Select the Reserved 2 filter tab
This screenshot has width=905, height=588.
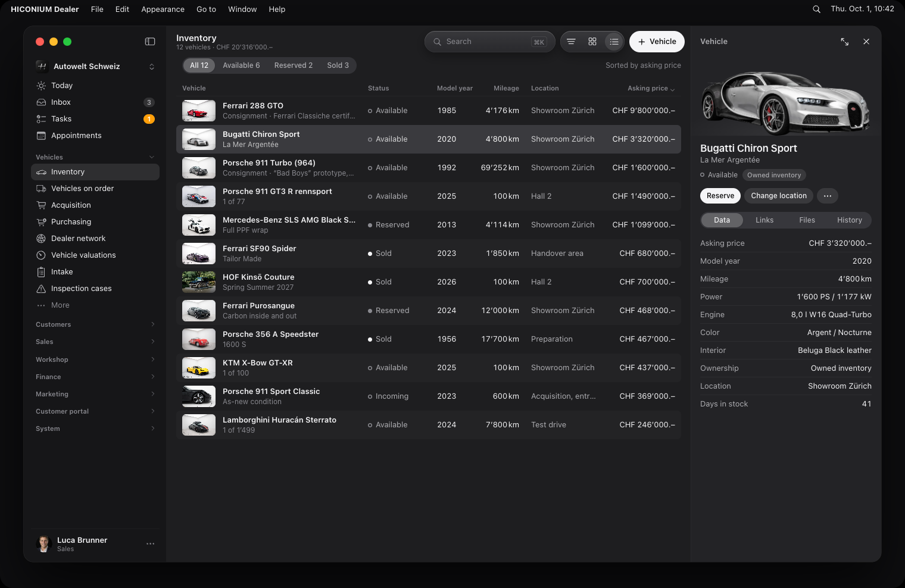point(294,65)
